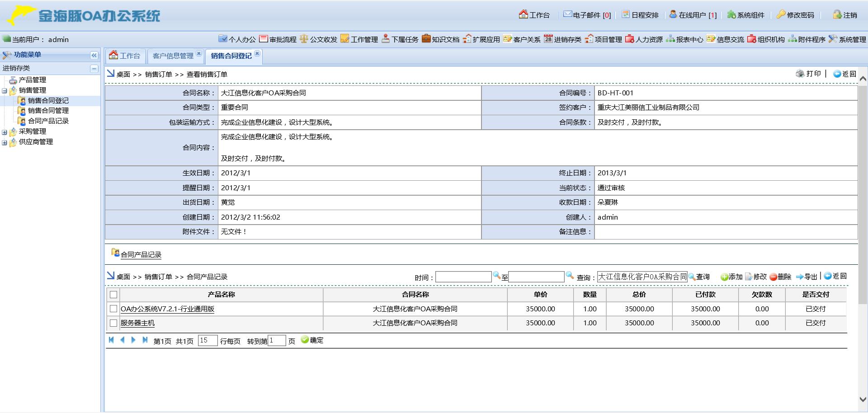Click 修改密码 key icon
Viewport: 868px width, 413px height.
[x=781, y=15]
